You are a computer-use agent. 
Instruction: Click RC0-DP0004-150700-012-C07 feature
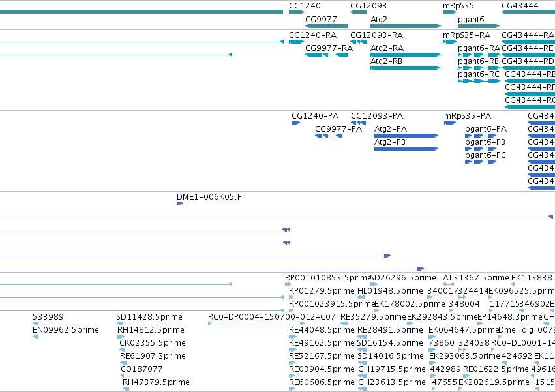tap(256, 324)
